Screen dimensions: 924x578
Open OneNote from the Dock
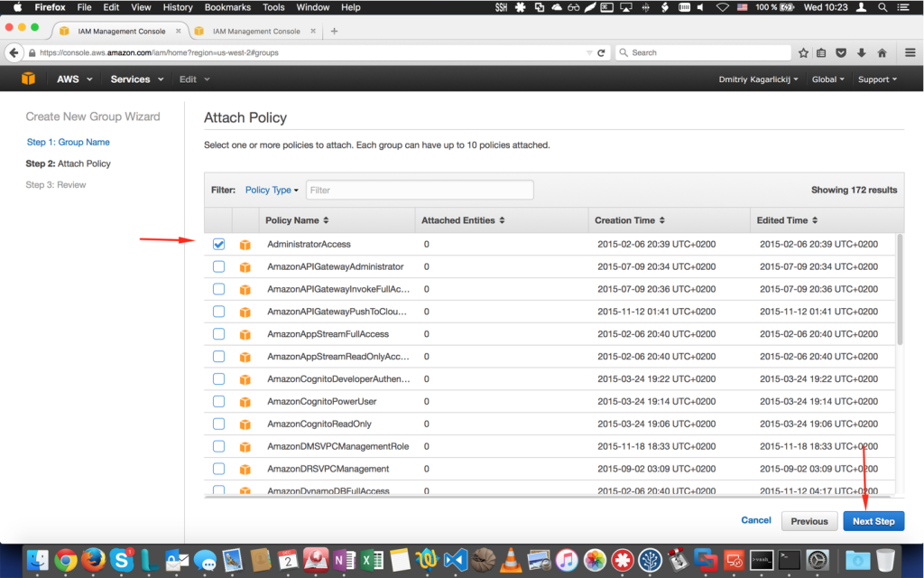344,560
